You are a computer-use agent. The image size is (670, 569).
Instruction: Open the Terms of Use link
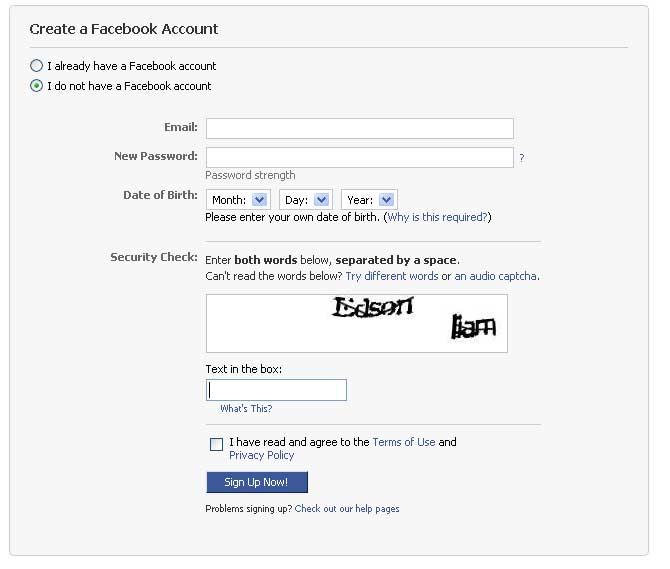click(x=404, y=442)
